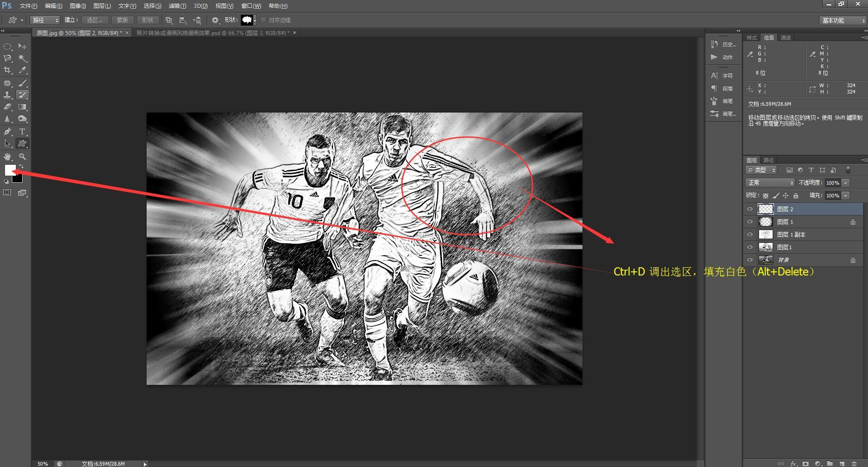Open the 填充 fill dropdown arrow

845,196
